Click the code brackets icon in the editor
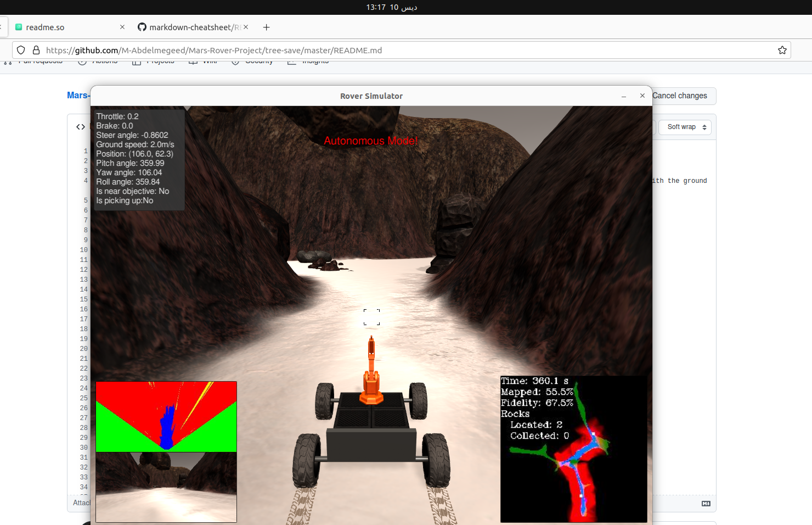 (x=81, y=127)
